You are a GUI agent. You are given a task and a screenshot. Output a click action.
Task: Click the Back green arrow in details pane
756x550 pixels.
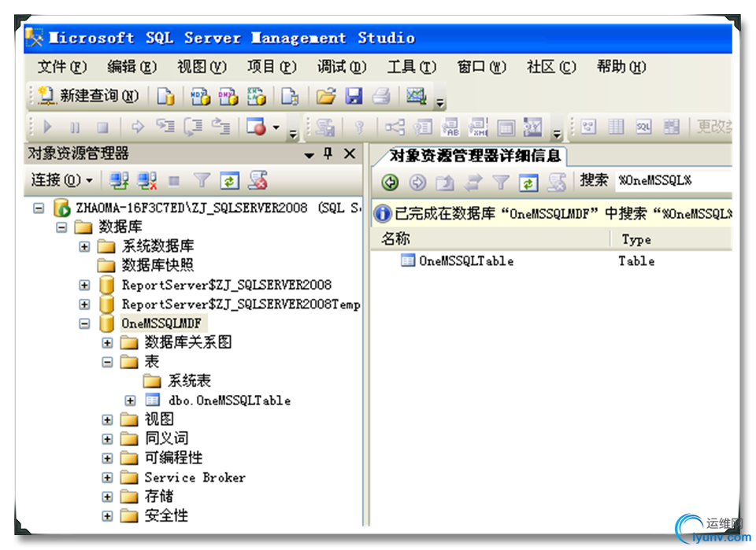(x=390, y=183)
